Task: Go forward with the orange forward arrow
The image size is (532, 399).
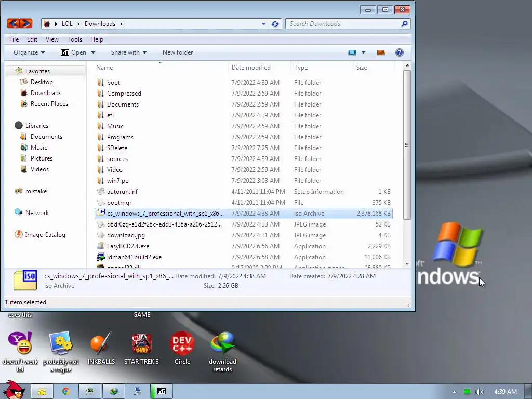Action: coord(26,23)
